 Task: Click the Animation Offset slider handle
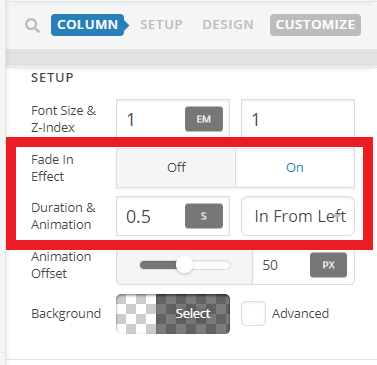tap(184, 265)
